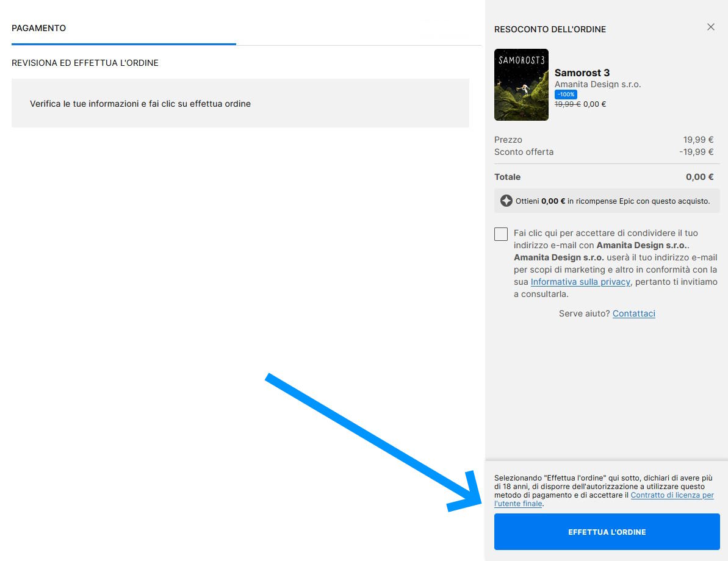Click the Verifica le tue informazioni message box

[240, 103]
